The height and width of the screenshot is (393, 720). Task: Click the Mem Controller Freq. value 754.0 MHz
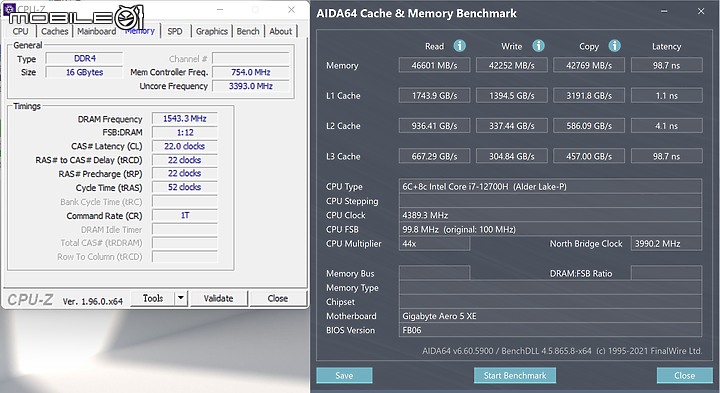click(251, 72)
